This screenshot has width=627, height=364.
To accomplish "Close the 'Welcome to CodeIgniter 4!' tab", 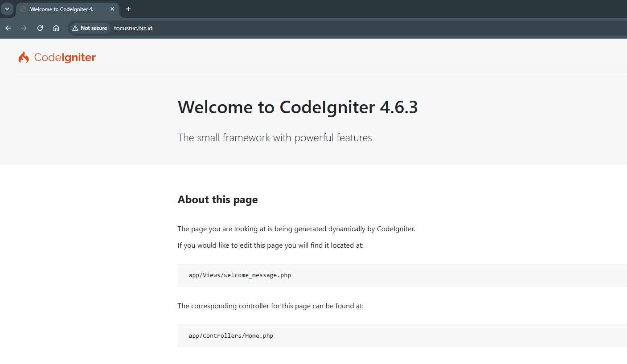I will click(x=112, y=9).
